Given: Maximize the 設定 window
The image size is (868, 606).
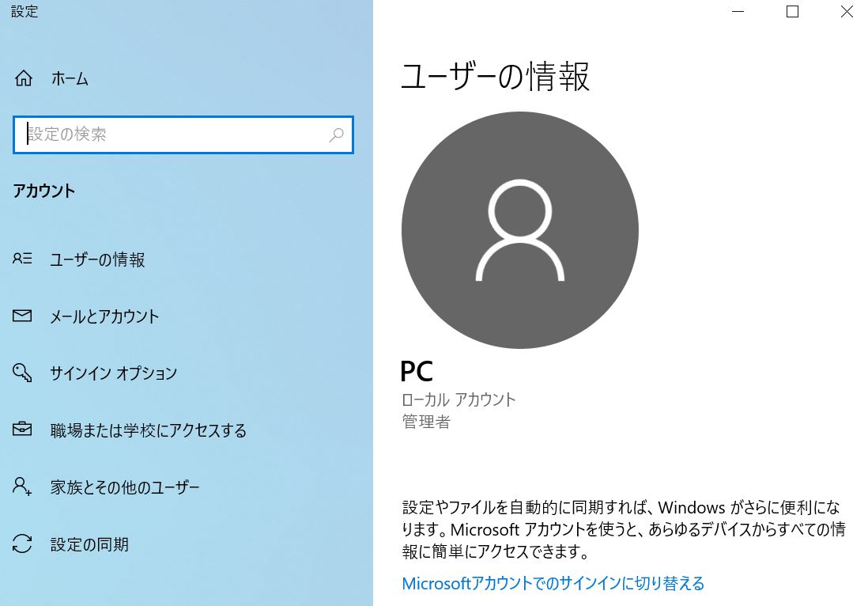Looking at the screenshot, I should tap(792, 12).
